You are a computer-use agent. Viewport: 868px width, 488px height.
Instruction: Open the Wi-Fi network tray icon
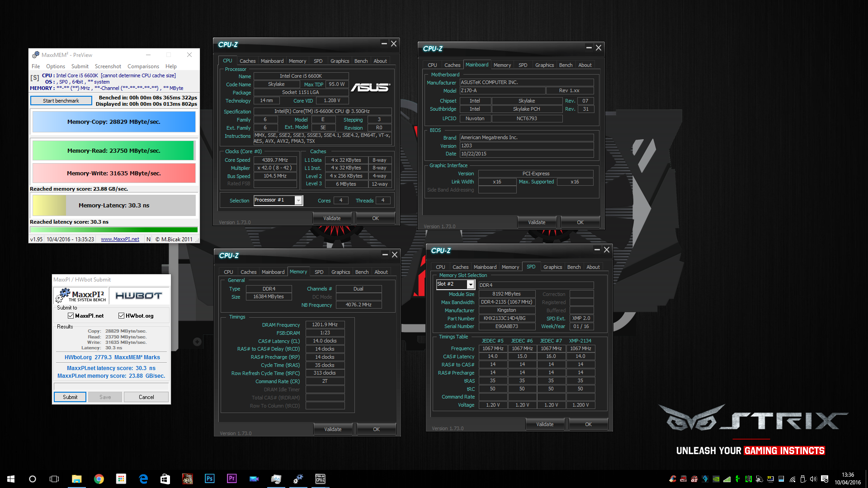tap(793, 479)
